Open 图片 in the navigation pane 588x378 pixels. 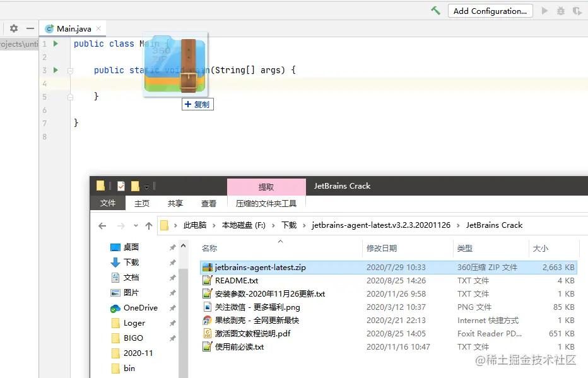point(131,293)
